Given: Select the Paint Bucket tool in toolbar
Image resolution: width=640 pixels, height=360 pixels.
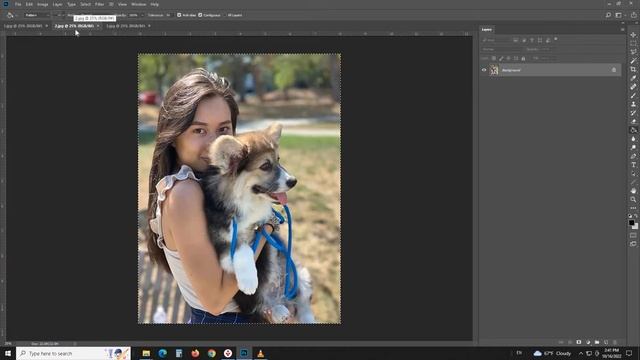Looking at the screenshot, I should [x=633, y=130].
